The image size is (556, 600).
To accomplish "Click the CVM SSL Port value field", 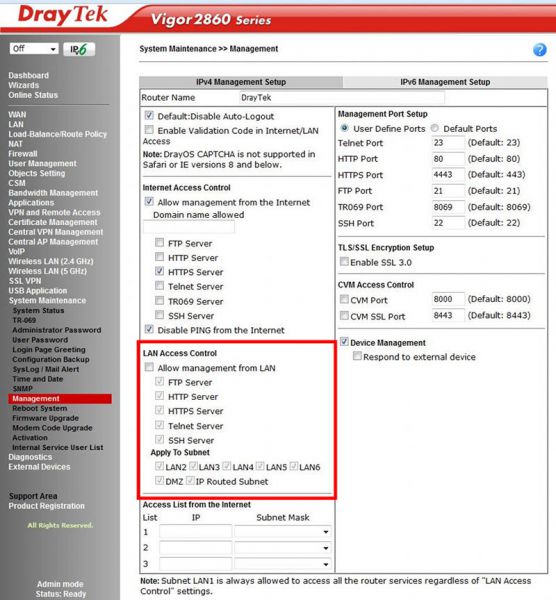I will pos(448,316).
